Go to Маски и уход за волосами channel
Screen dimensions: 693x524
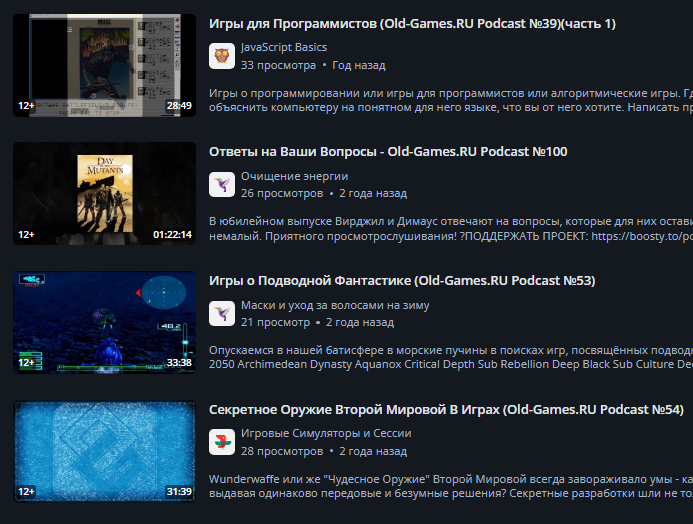pyautogui.click(x=335, y=305)
